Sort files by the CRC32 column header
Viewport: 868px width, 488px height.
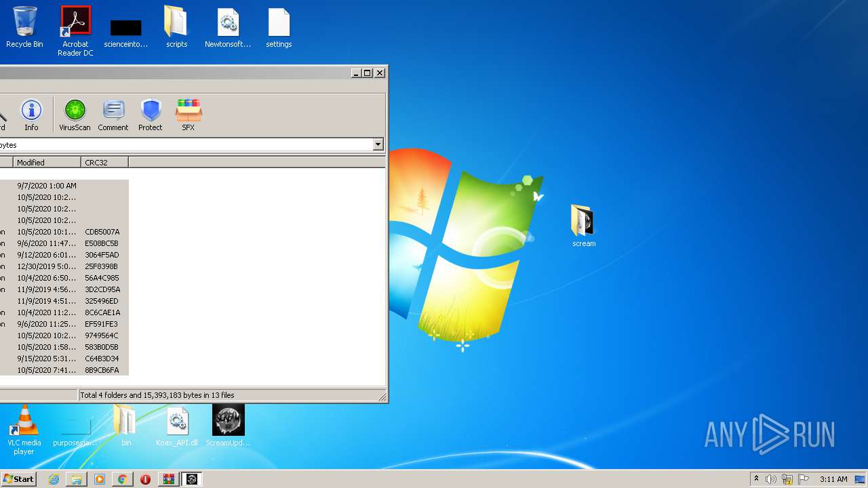tap(104, 162)
